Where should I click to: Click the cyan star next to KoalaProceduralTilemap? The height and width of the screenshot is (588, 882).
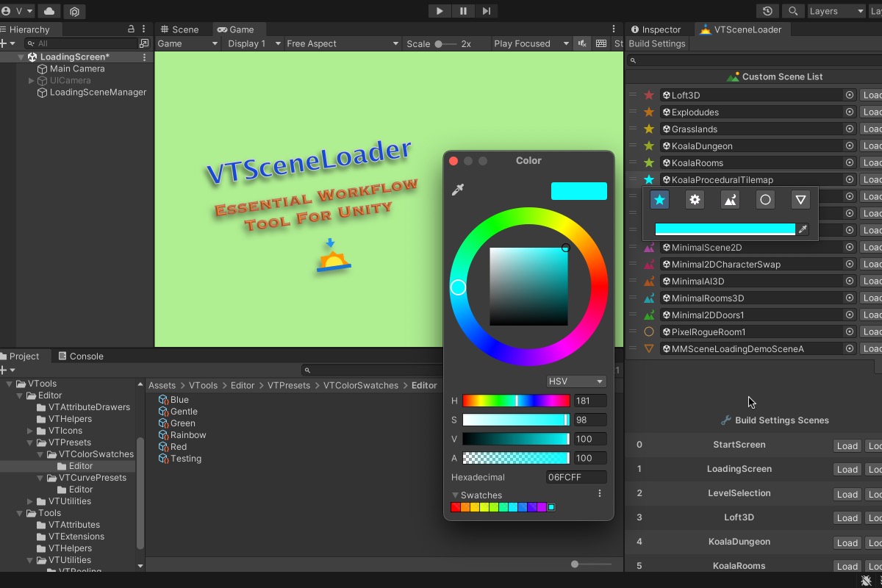pyautogui.click(x=649, y=180)
